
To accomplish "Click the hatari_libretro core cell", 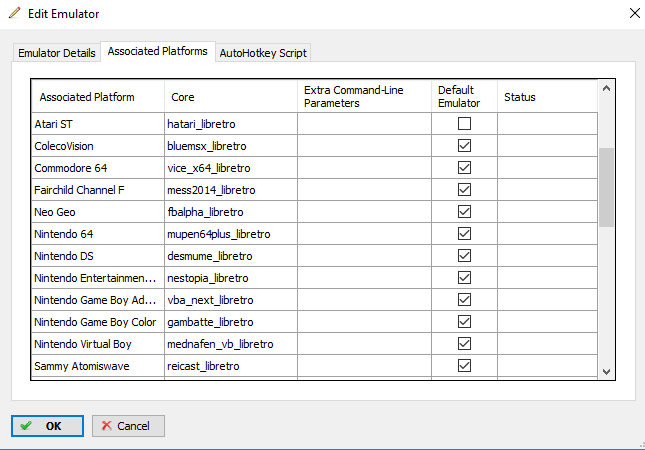I will [x=231, y=124].
